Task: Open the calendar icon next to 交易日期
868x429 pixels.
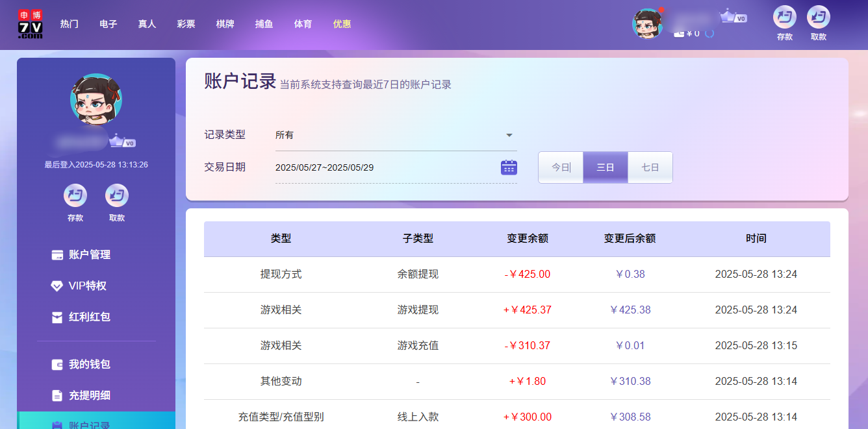Action: [509, 167]
